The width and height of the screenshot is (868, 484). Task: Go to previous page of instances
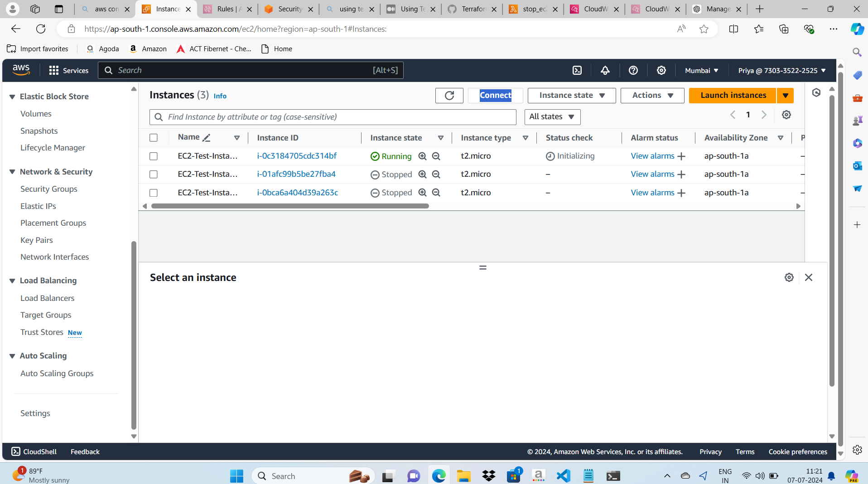point(733,115)
